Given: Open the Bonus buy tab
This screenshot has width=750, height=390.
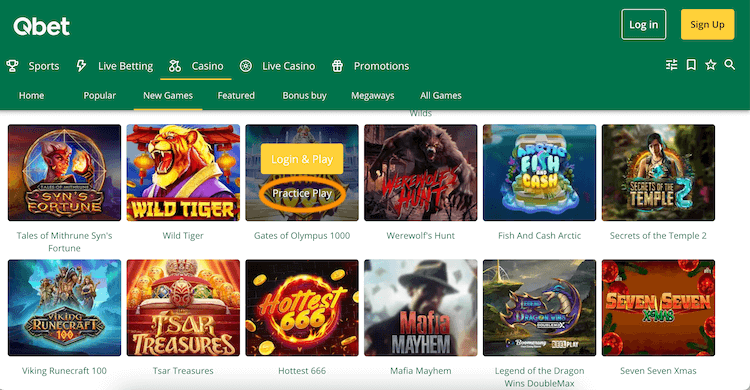Looking at the screenshot, I should coord(304,95).
